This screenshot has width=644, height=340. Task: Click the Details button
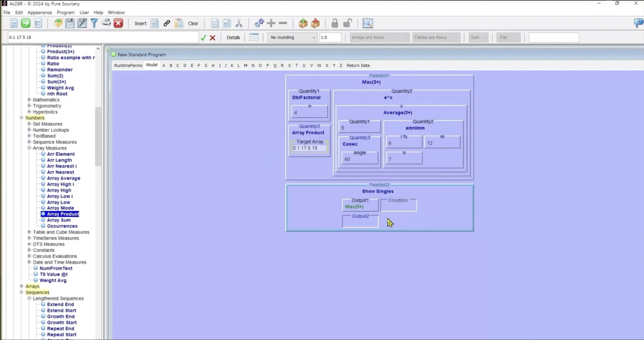(233, 37)
